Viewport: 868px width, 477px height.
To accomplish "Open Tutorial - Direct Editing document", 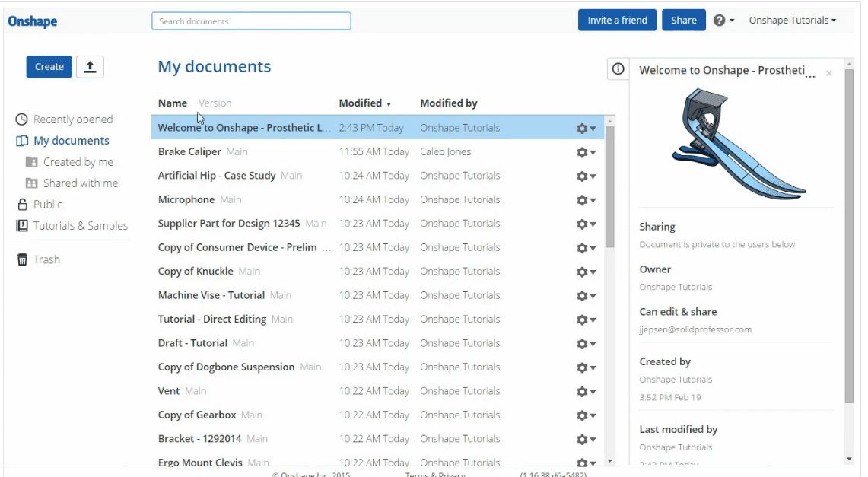I will click(x=212, y=320).
